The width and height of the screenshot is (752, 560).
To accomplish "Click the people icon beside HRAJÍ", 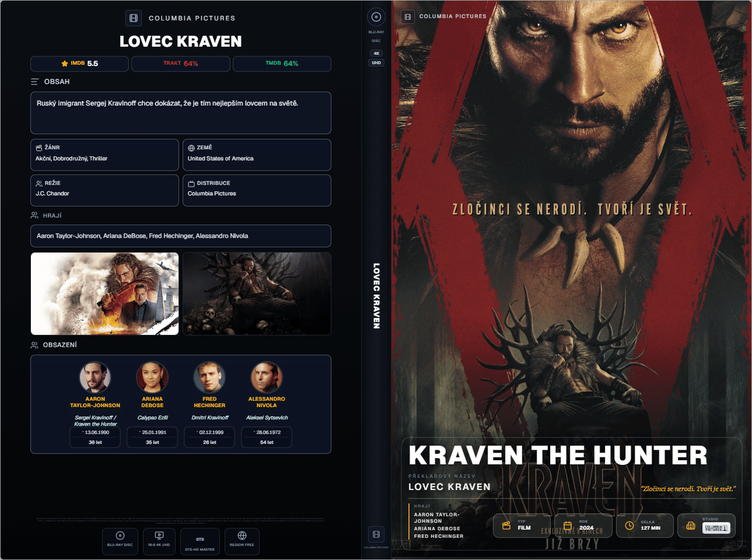I will point(34,215).
